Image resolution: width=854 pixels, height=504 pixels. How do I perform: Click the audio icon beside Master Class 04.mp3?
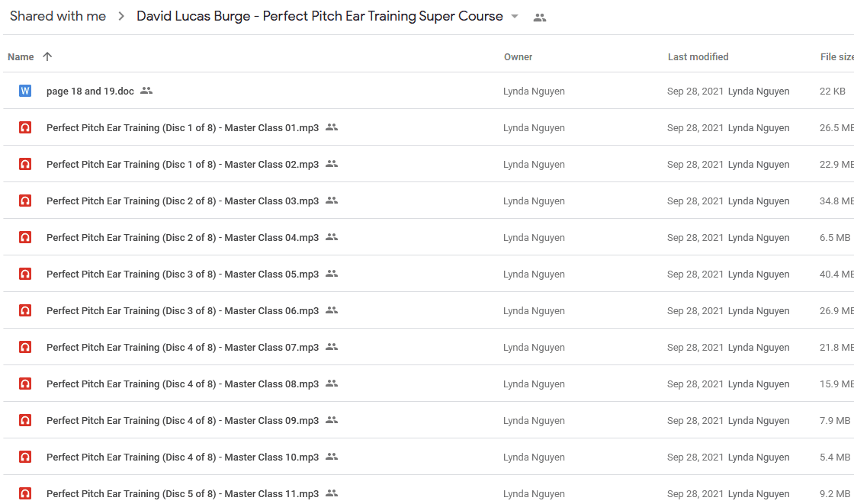pyautogui.click(x=25, y=238)
